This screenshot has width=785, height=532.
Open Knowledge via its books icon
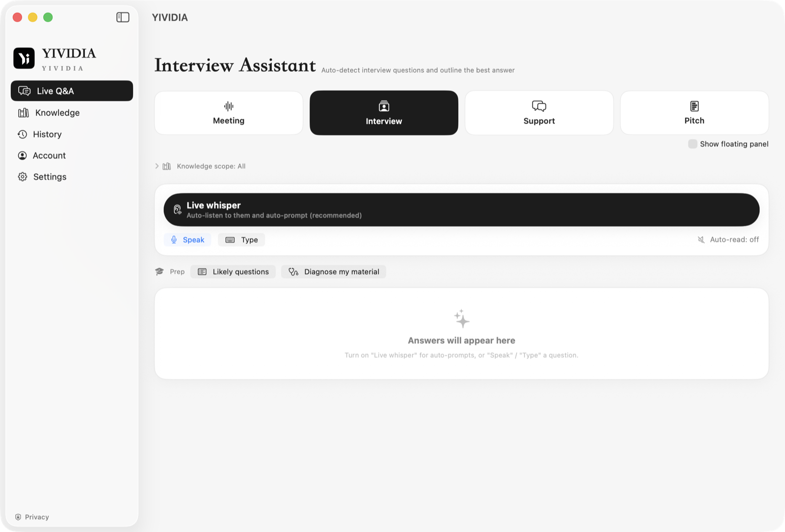tap(24, 113)
